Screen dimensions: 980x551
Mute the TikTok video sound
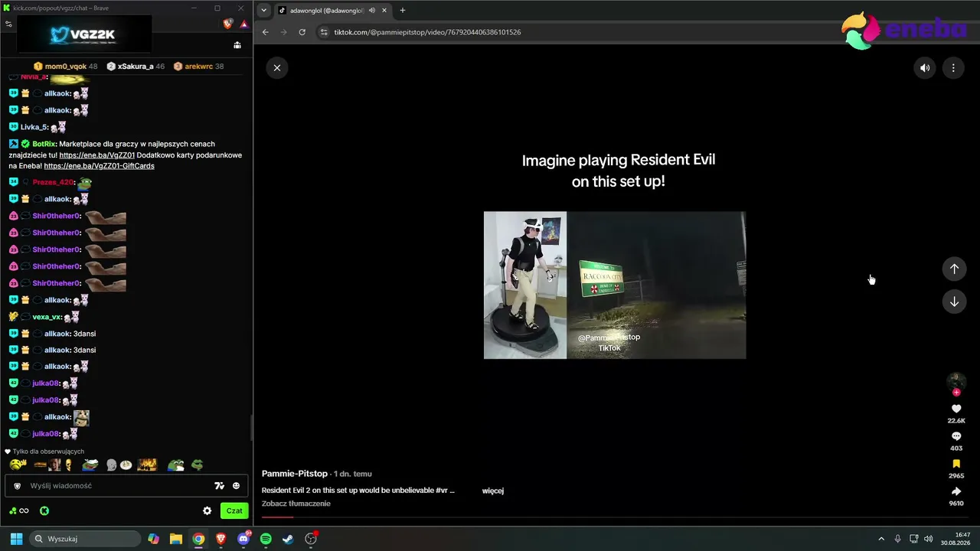coord(925,68)
